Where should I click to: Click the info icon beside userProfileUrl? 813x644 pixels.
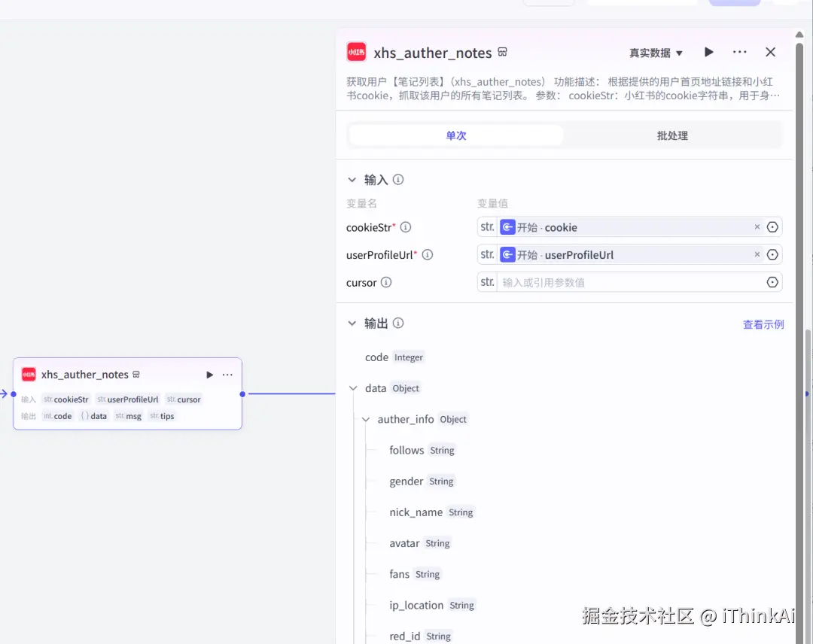click(x=428, y=254)
